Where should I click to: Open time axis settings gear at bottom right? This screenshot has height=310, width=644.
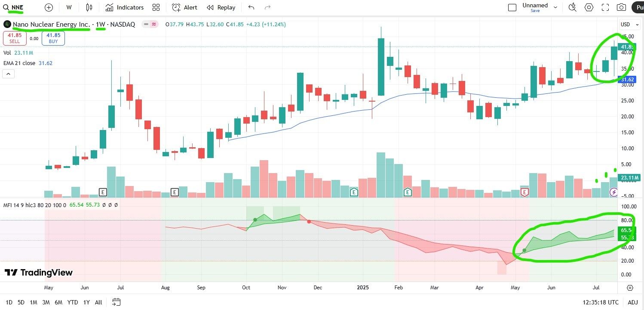coord(630,288)
